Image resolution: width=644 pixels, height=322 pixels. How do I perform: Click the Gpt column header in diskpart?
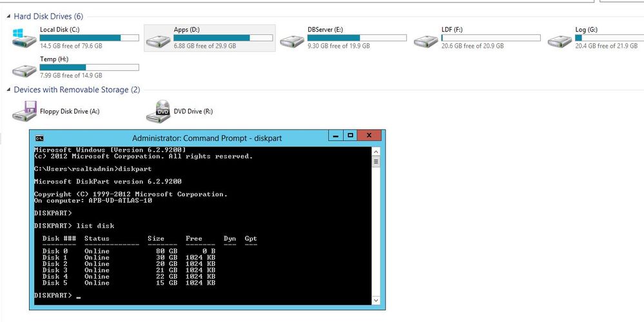251,239
